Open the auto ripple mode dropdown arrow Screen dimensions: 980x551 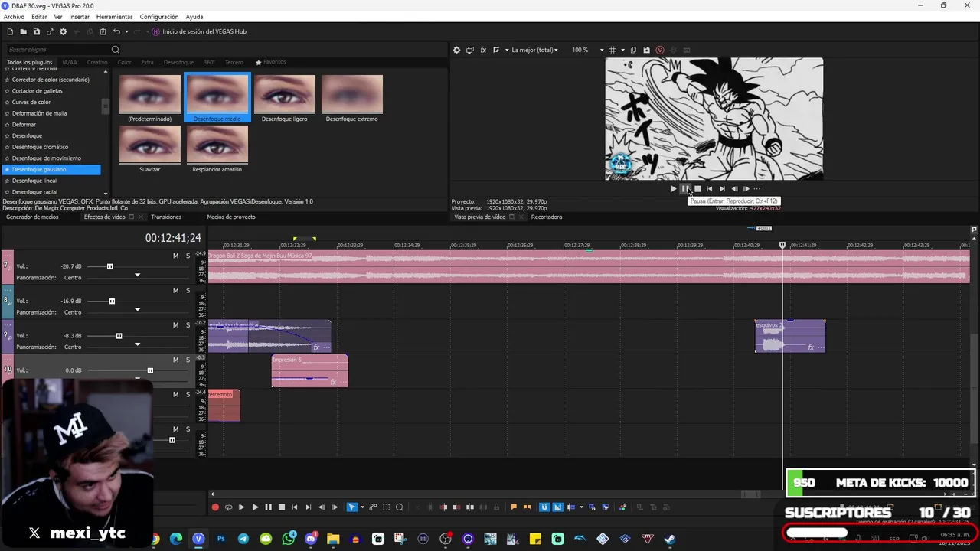tap(581, 507)
